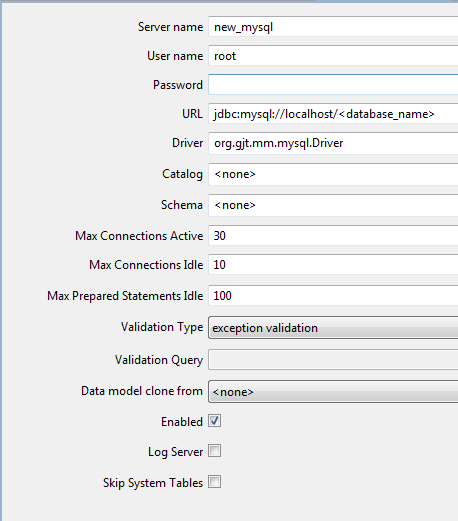Click the Schema field showing <none>
Screen dimensions: 458x521
(333, 205)
